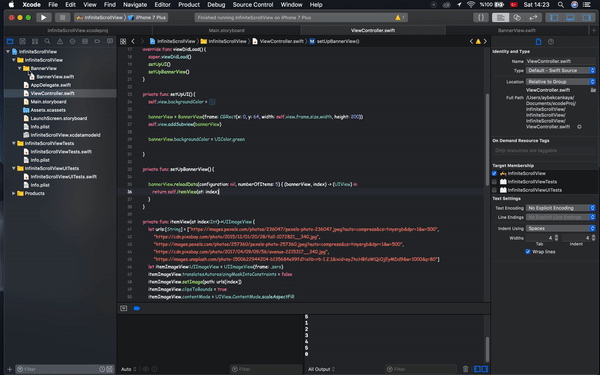Collapse the BannerView folder
600x375 pixels.
tap(20, 68)
